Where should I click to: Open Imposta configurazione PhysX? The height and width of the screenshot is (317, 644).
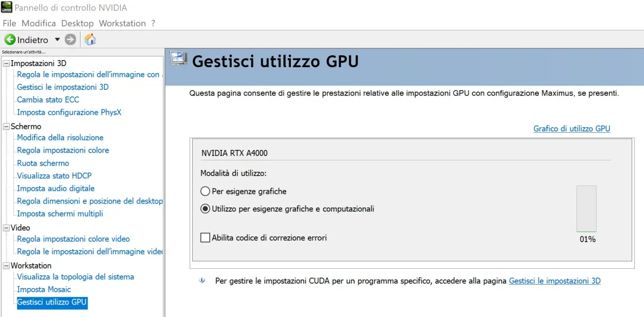click(x=69, y=112)
